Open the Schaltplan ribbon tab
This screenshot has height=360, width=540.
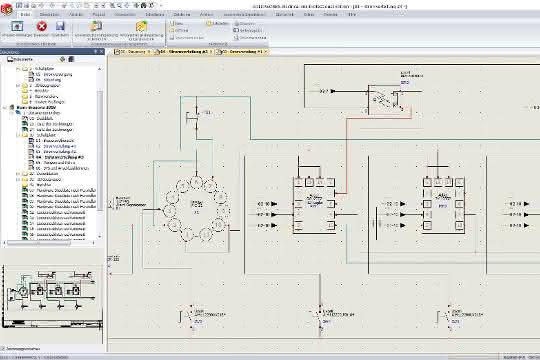click(155, 14)
